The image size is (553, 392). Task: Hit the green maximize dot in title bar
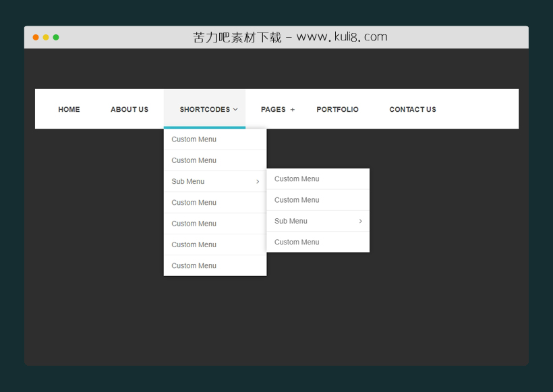tap(56, 38)
